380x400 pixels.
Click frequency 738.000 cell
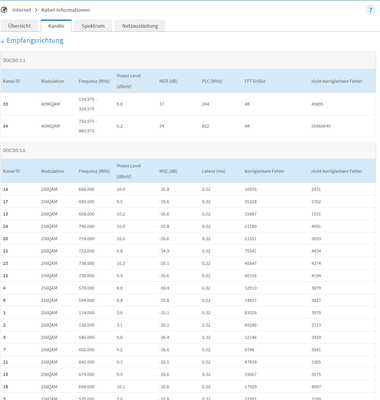tap(87, 263)
